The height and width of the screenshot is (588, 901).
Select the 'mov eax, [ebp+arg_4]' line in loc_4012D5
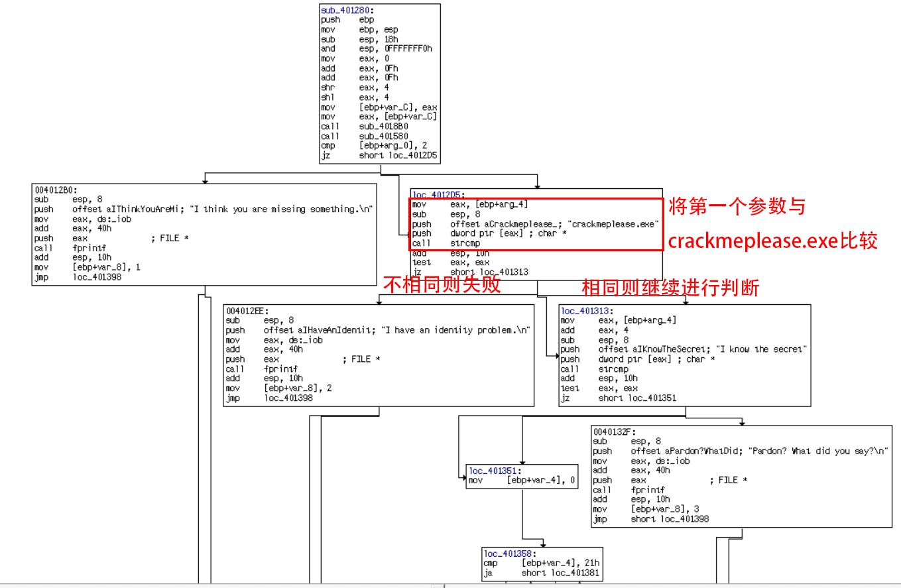pos(470,205)
